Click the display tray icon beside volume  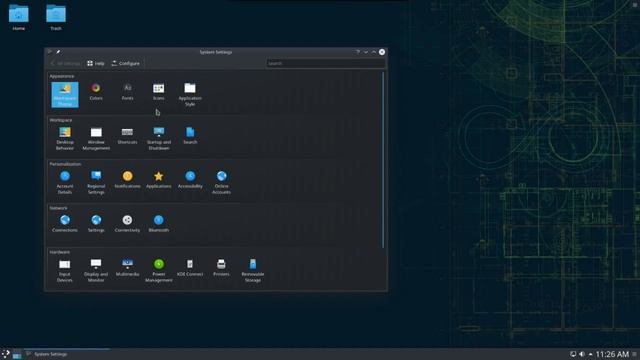(x=573, y=354)
